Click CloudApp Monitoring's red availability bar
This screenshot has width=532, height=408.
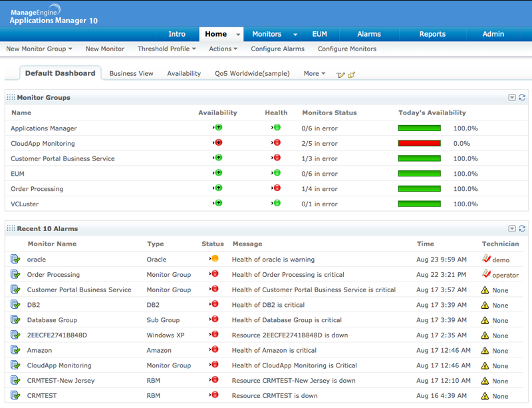pos(419,143)
